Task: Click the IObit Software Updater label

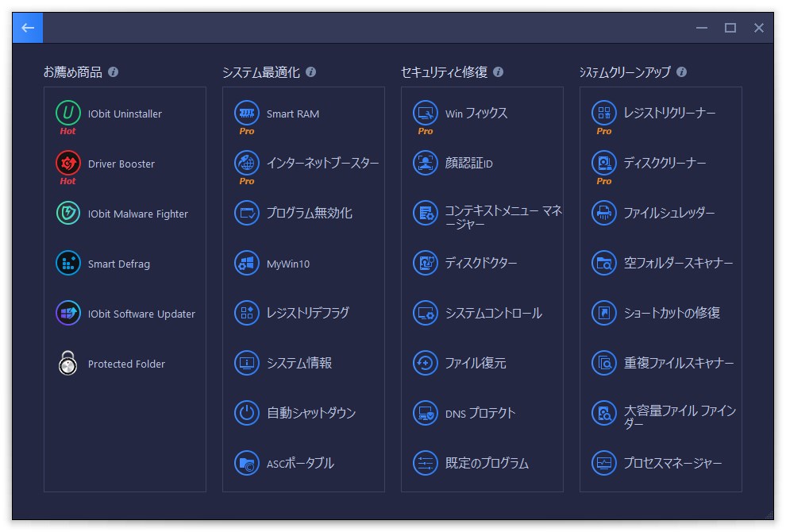Action: [141, 314]
